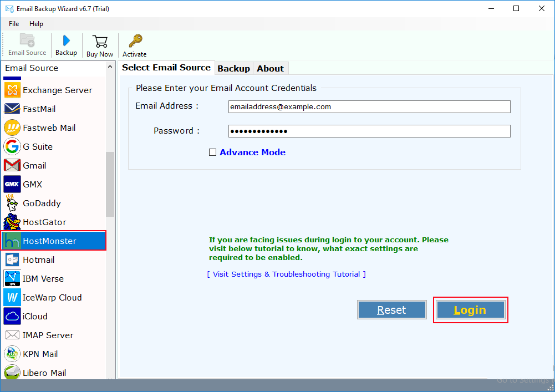Click the Activate key icon

pos(135,41)
